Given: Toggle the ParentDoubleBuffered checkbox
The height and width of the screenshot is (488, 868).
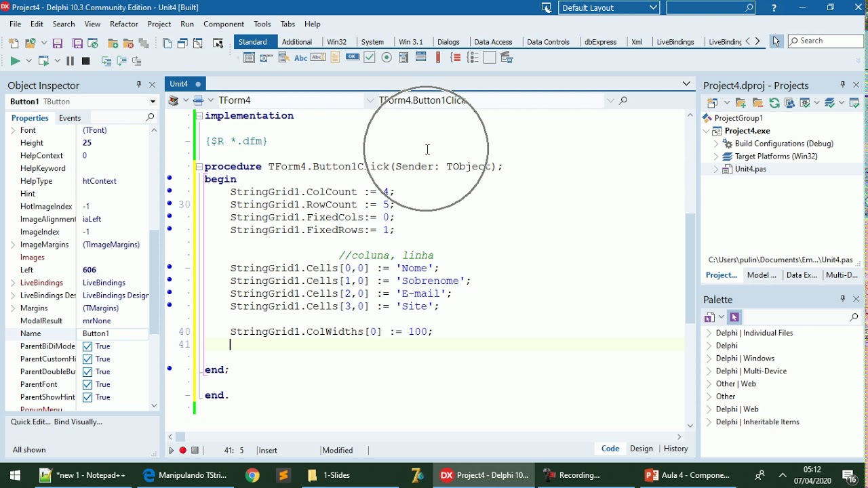Looking at the screenshot, I should pos(87,372).
